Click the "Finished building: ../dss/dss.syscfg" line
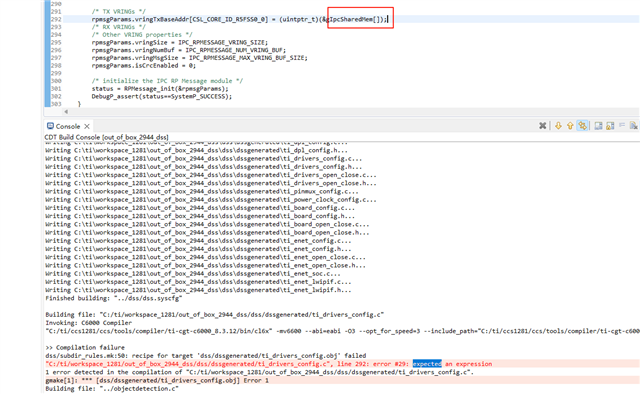 pyautogui.click(x=113, y=298)
